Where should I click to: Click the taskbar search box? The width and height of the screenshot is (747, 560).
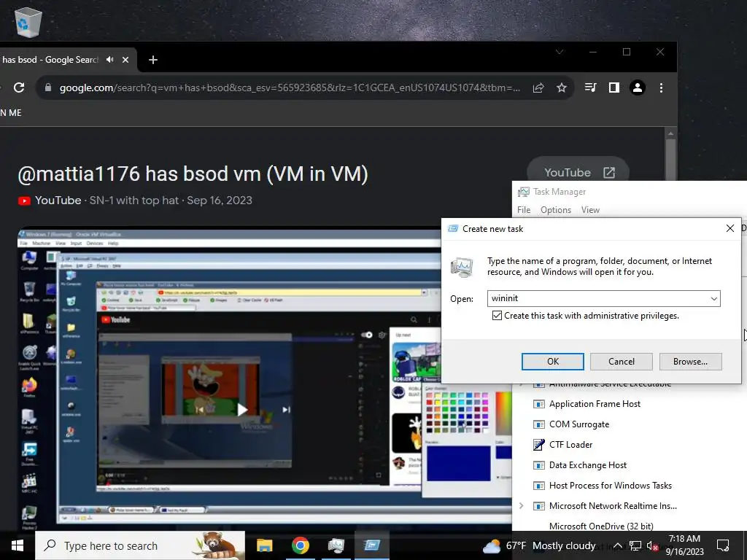[x=140, y=545]
